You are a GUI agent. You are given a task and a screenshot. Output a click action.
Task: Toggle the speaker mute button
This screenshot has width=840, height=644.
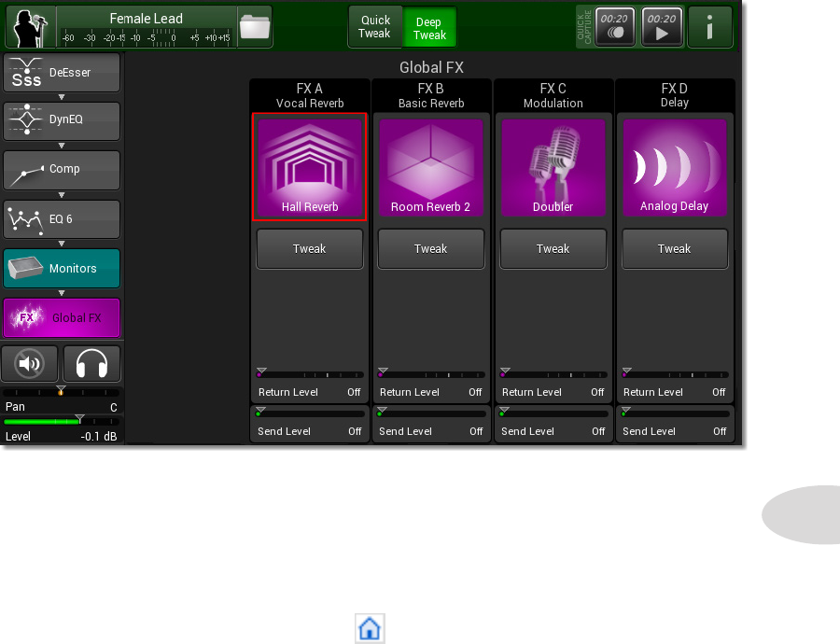point(30,364)
